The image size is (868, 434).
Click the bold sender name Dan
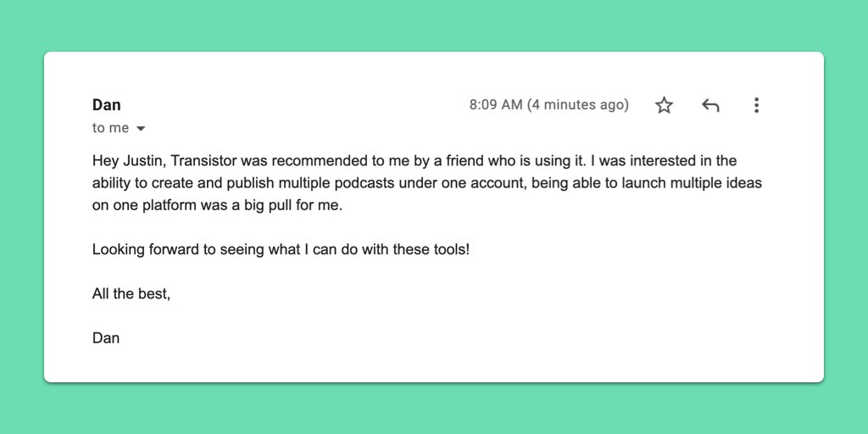[x=107, y=105]
